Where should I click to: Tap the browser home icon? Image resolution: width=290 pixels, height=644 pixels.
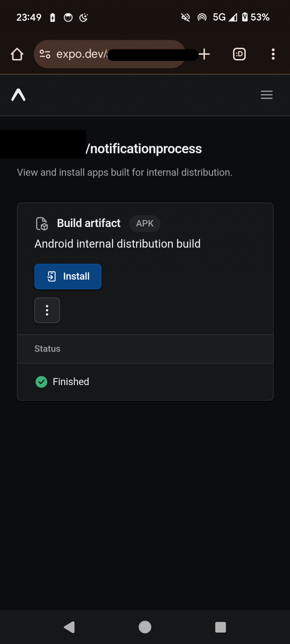17,54
